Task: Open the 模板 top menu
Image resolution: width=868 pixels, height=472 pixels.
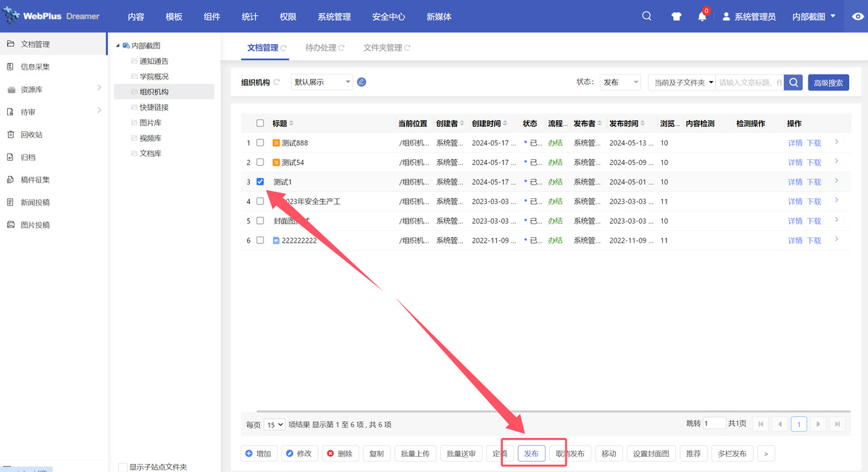Action: click(174, 17)
